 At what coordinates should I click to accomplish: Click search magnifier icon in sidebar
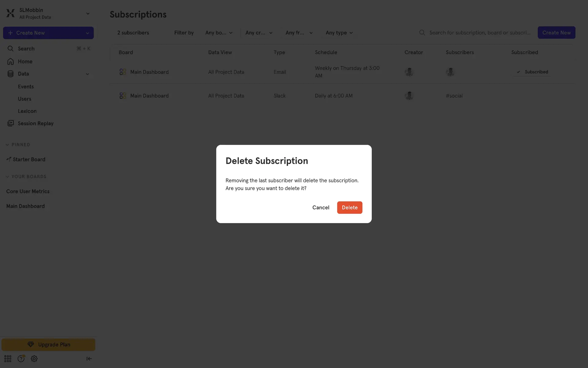tap(11, 48)
